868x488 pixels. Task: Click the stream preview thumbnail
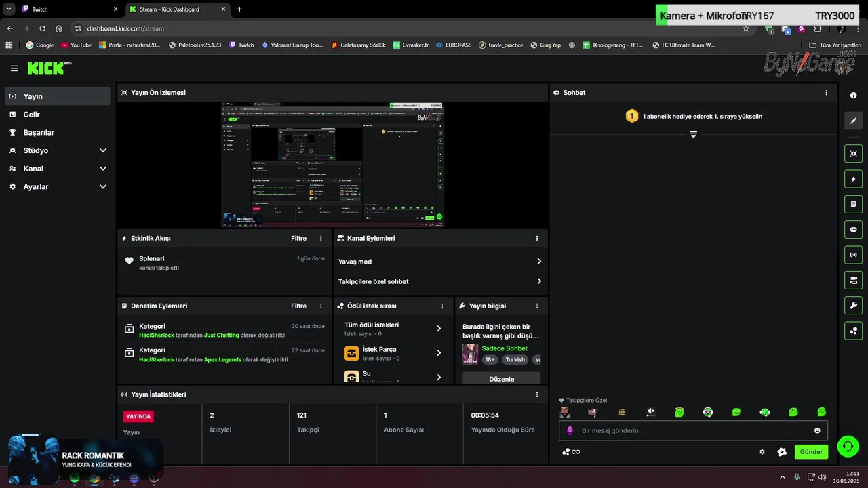pos(332,165)
